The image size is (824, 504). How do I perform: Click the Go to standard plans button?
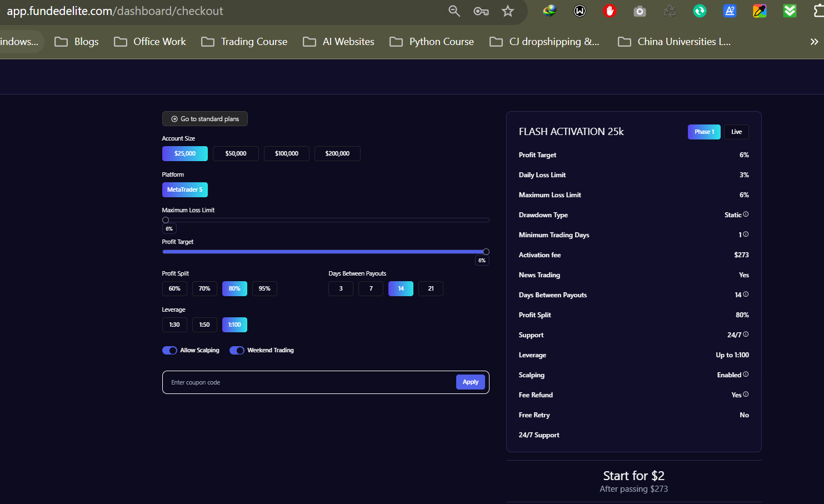point(205,119)
